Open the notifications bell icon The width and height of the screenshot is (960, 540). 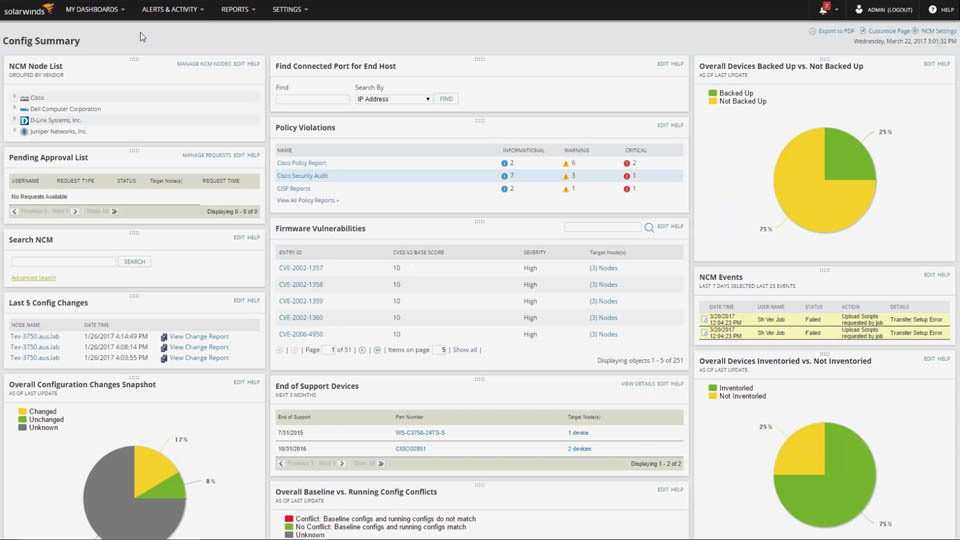coord(823,9)
